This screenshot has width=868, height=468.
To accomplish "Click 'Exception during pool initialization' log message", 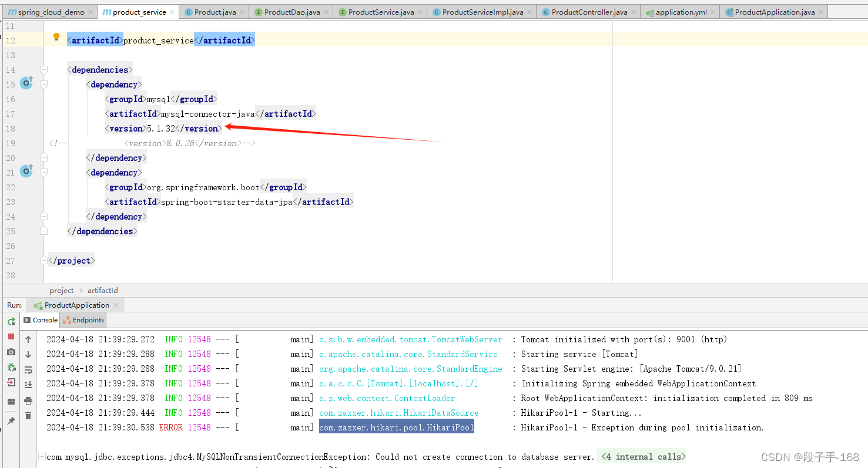I will tap(642, 427).
